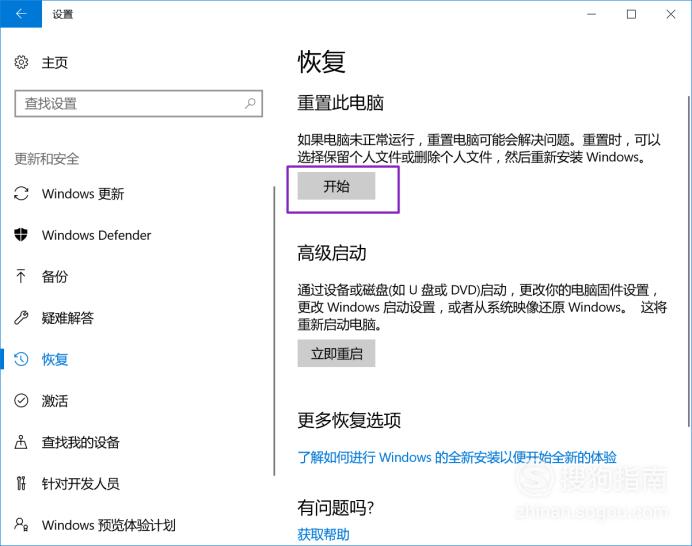Screen dimensions: 692x546
Task: Click the 疑难解答 wrench icon
Action: pos(21,318)
